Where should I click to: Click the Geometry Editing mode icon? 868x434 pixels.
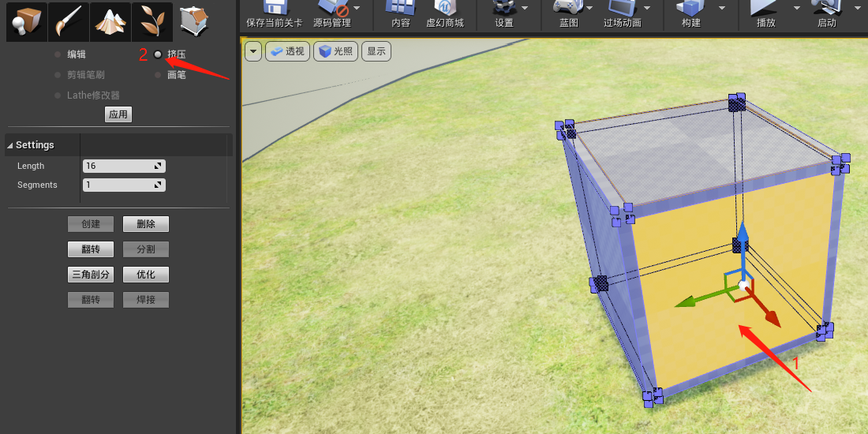(193, 21)
